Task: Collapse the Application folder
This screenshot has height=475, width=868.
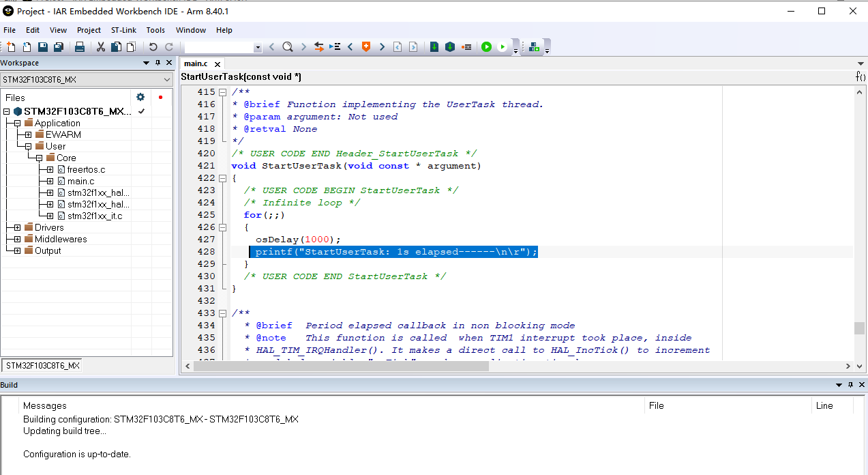Action: tap(18, 124)
